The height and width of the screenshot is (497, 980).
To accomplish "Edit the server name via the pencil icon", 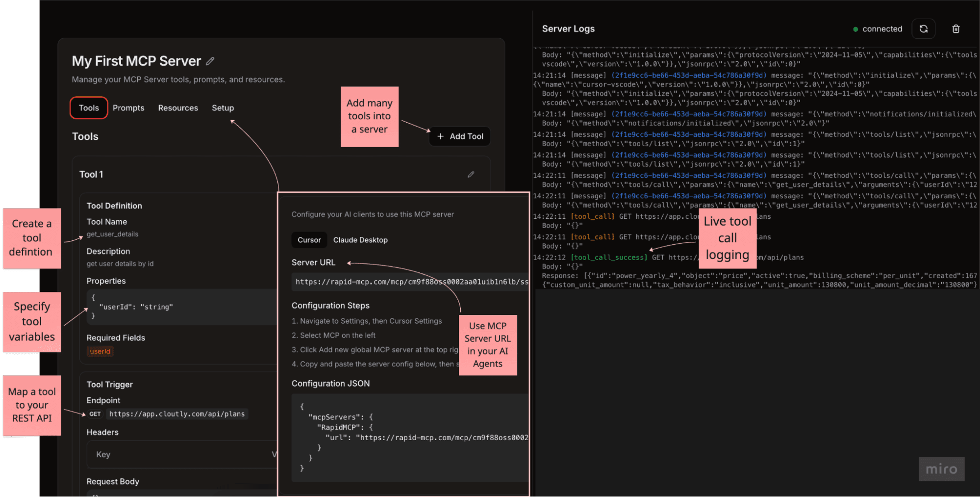I will tap(211, 60).
